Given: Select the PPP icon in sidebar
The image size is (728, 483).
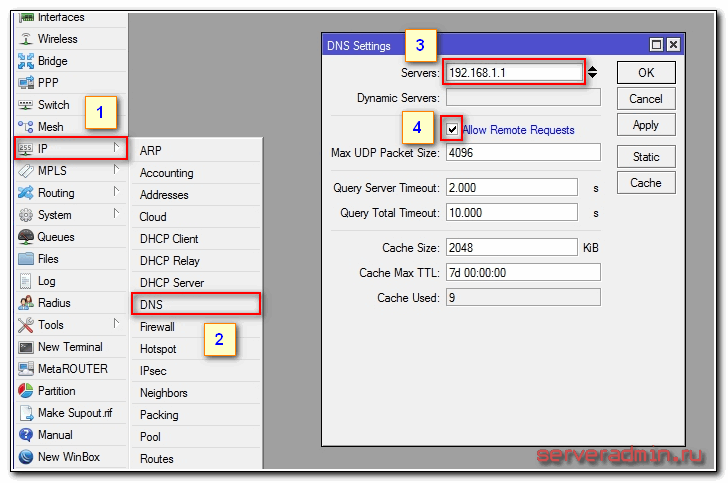Looking at the screenshot, I should pos(26,83).
